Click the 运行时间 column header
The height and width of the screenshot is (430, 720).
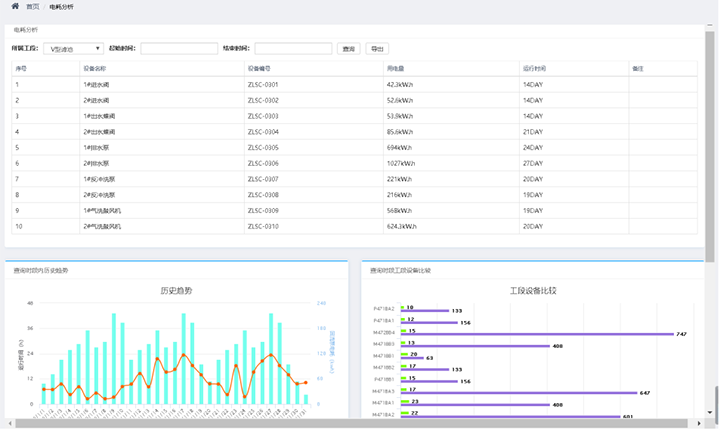coord(534,69)
